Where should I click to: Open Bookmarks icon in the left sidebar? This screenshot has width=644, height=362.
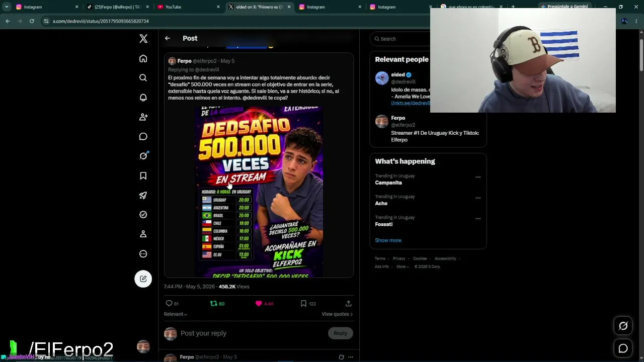143,175
